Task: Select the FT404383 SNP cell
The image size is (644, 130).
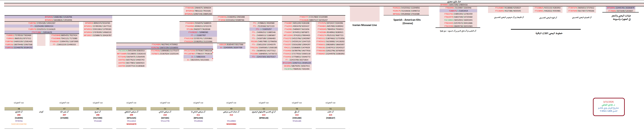Action: 198,8
